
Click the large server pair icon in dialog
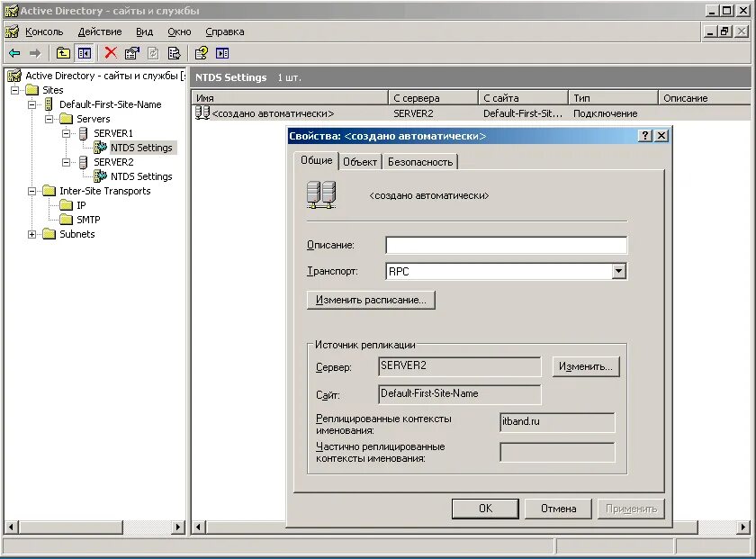pos(321,194)
